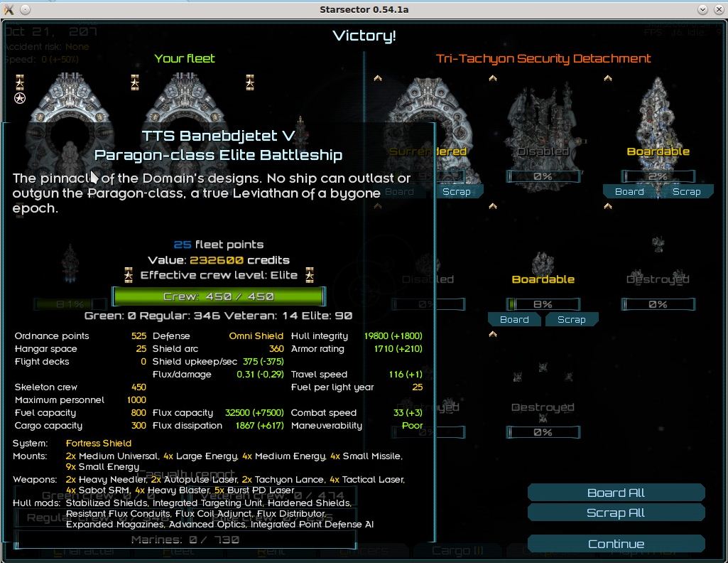Click the "Omni Shield" defense value
This screenshot has height=563, width=728.
[256, 336]
